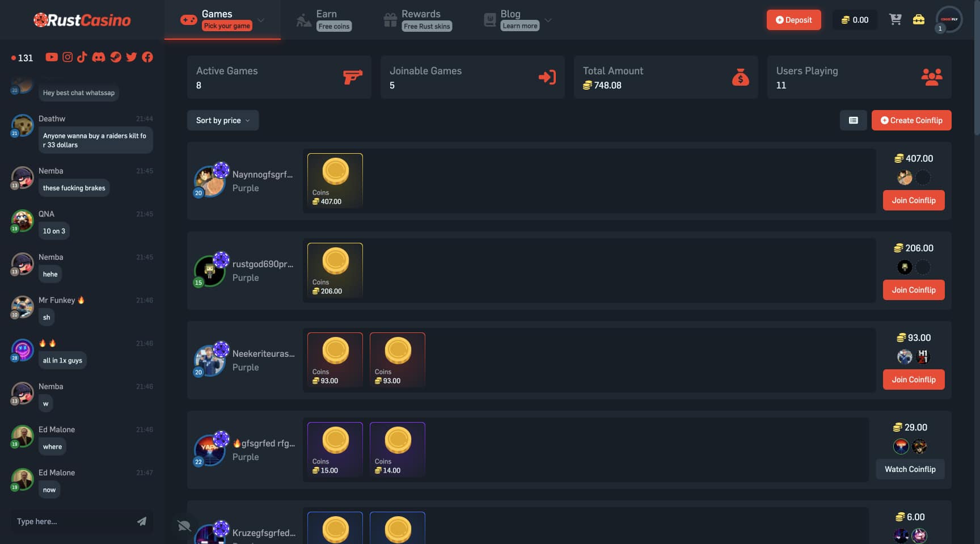Open the yellow inventory toolbox icon
Screen dimensions: 980x544
(x=919, y=19)
